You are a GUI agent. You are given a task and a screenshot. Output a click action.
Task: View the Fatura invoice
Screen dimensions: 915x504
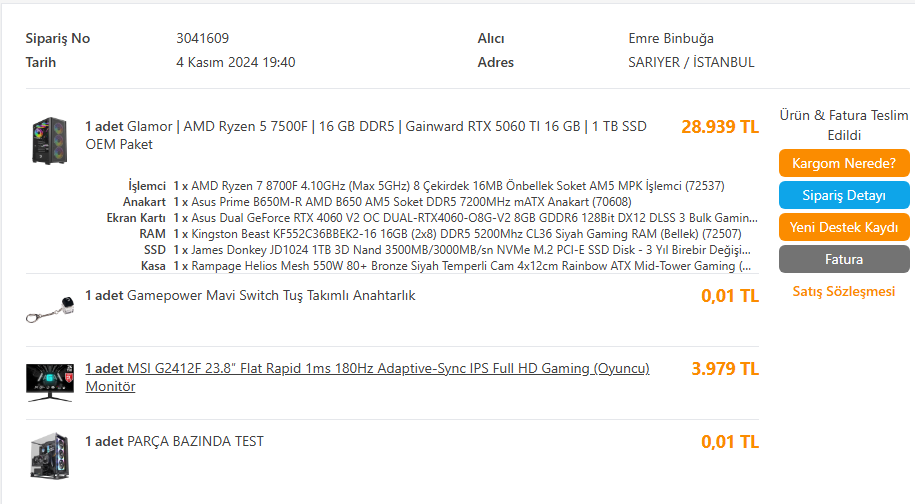coord(844,259)
